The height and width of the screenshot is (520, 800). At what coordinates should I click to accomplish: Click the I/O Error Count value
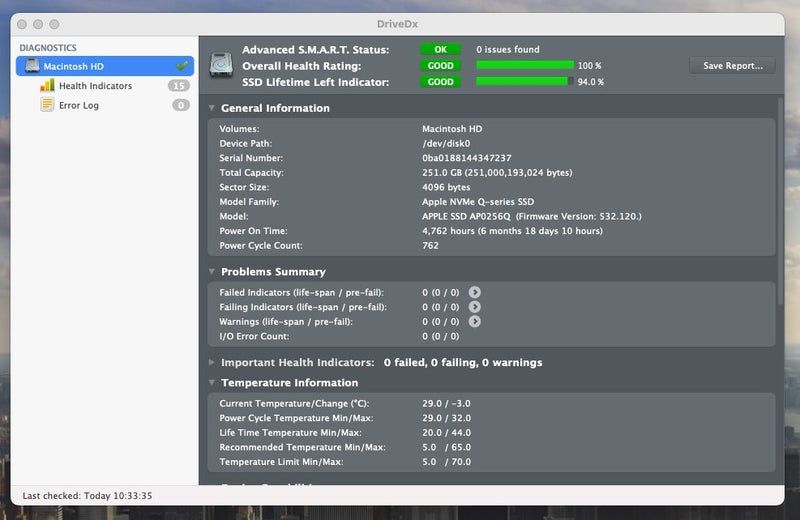440,336
